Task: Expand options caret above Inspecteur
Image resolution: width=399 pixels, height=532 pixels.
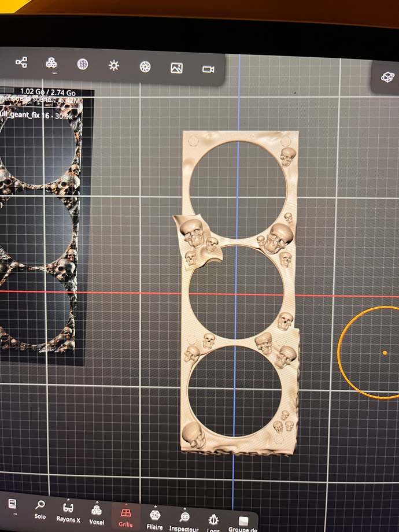Action: tap(184, 508)
